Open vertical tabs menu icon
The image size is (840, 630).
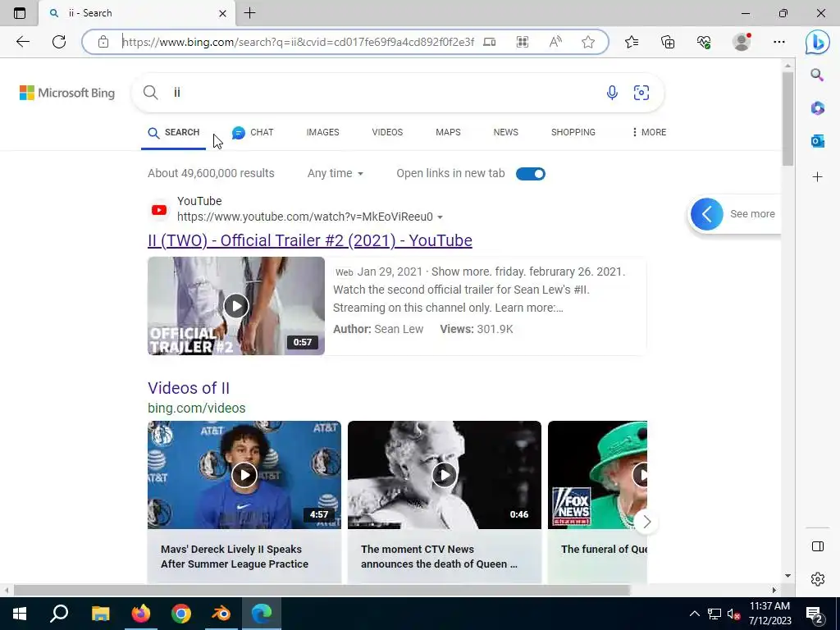click(x=20, y=13)
